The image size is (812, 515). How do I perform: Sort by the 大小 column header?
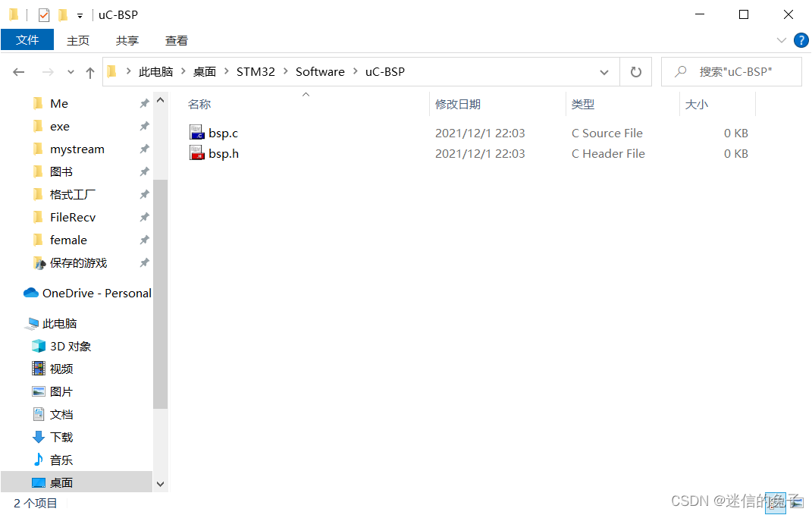(x=697, y=104)
